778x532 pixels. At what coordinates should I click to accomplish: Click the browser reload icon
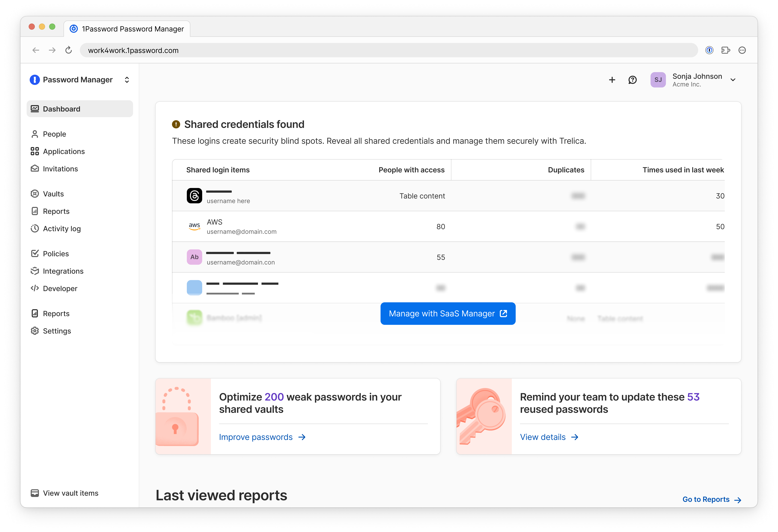(68, 50)
